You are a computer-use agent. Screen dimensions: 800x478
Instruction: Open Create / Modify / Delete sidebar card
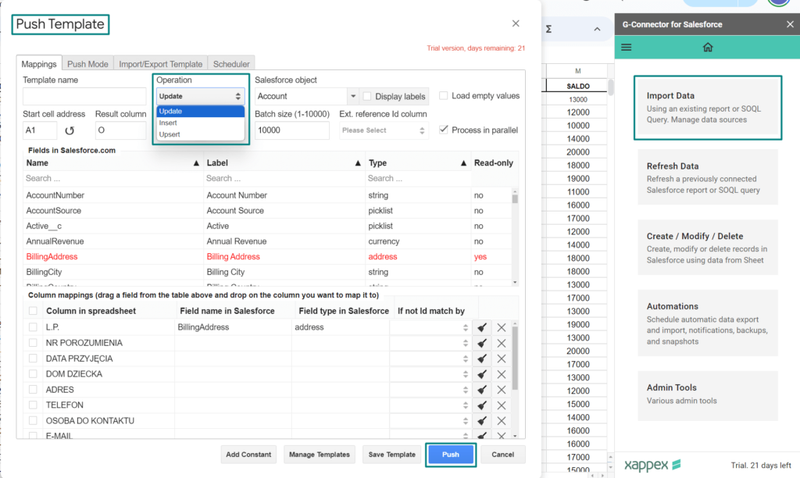pyautogui.click(x=708, y=247)
